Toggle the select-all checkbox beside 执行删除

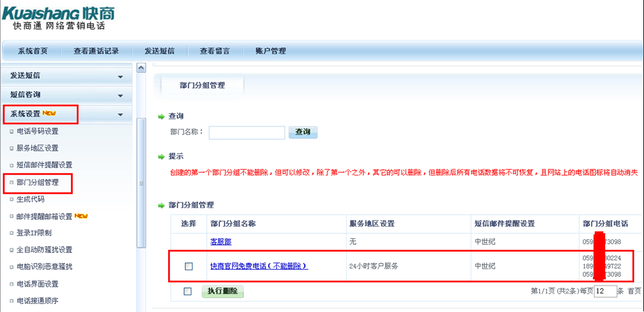188,292
